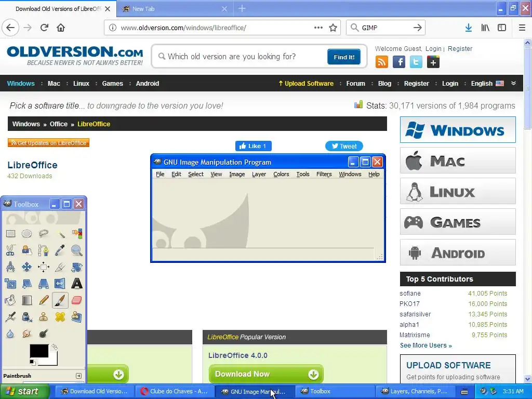Click the Tweet button

[344, 146]
